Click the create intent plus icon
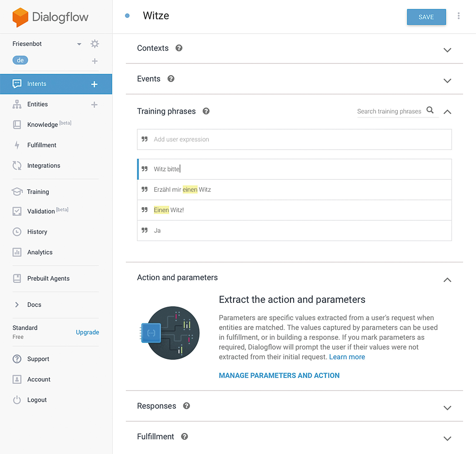Screen dimensions: 476x454 point(94,84)
